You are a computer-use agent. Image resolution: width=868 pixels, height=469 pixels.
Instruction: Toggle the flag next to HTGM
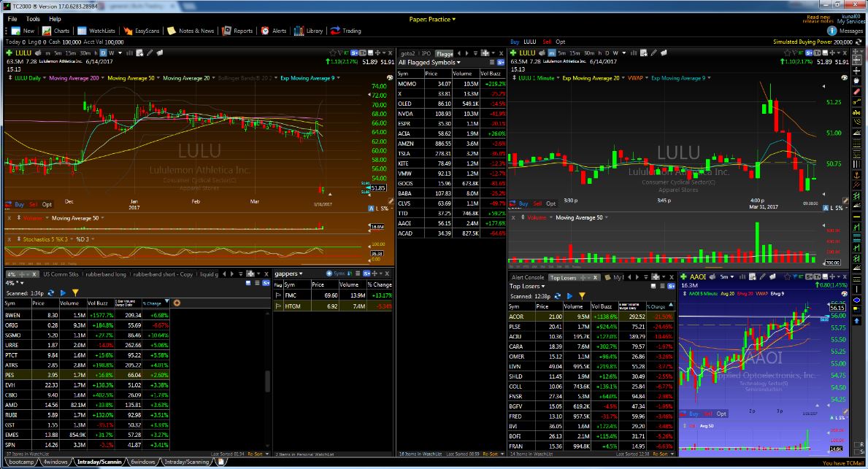[x=278, y=306]
